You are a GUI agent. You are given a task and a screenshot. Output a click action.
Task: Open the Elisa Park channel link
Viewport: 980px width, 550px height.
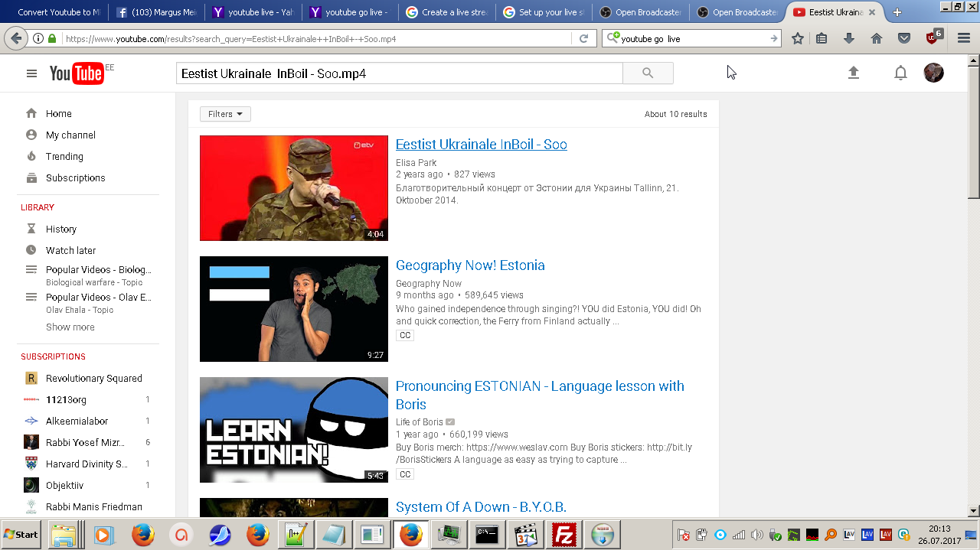click(x=416, y=163)
